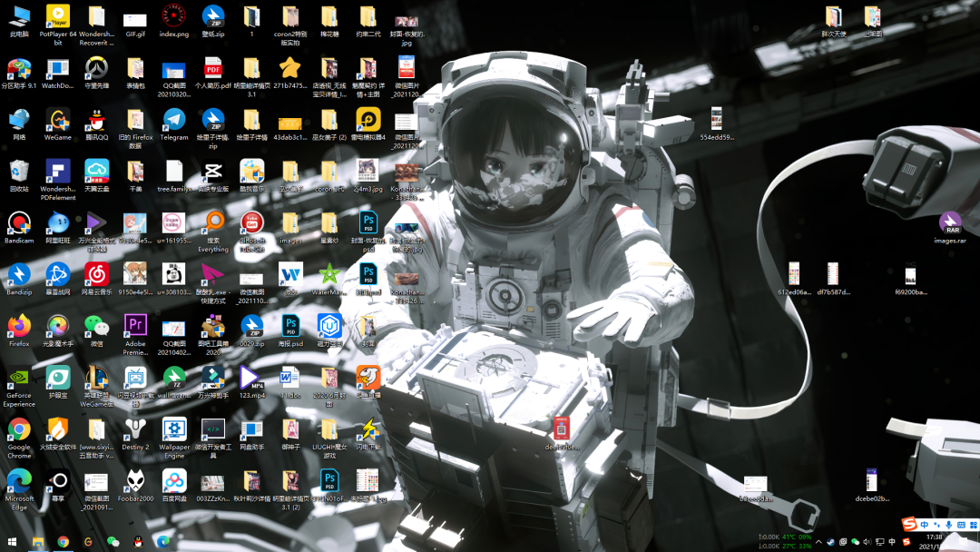Open network status in system tray
This screenshot has width=980, height=552.
[880, 541]
